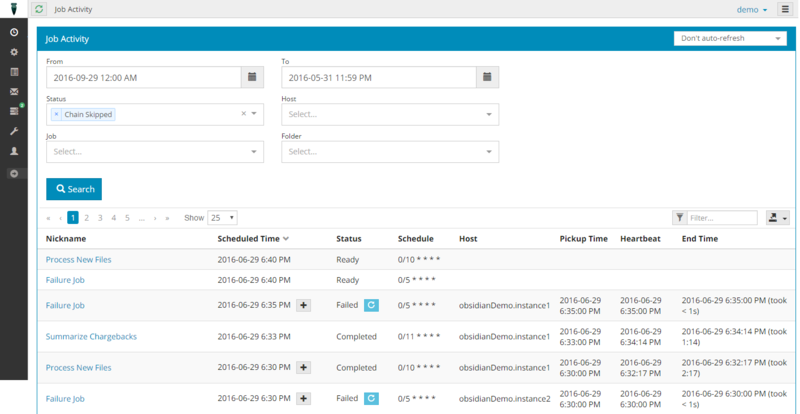800x414 pixels.
Task: Click the Search button
Action: [x=74, y=189]
